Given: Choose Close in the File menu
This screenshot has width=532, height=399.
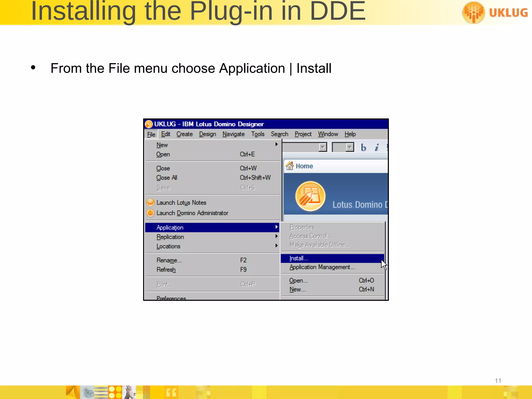Looking at the screenshot, I should (212, 168).
